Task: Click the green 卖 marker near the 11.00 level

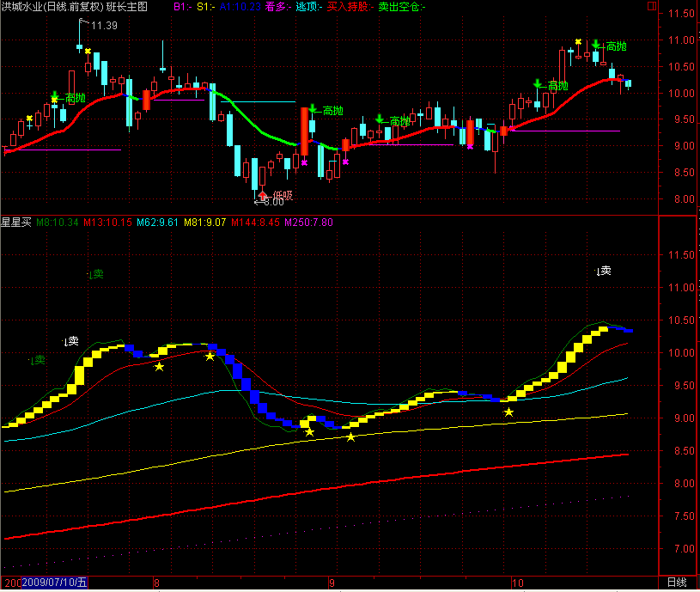Action: coord(95,274)
